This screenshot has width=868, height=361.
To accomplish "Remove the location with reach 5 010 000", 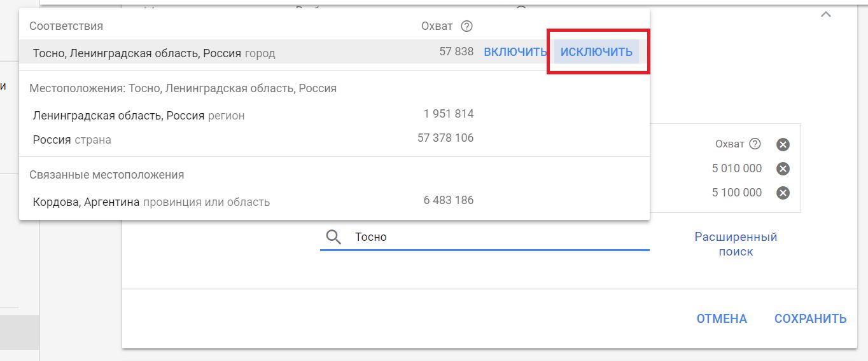I will [783, 168].
